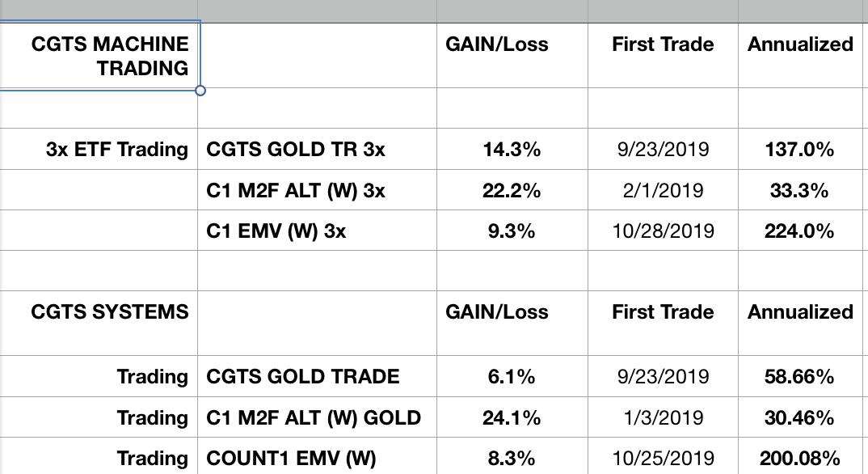Click the 2/1/2019 first trade date
This screenshot has height=474, width=868.
click(x=663, y=191)
